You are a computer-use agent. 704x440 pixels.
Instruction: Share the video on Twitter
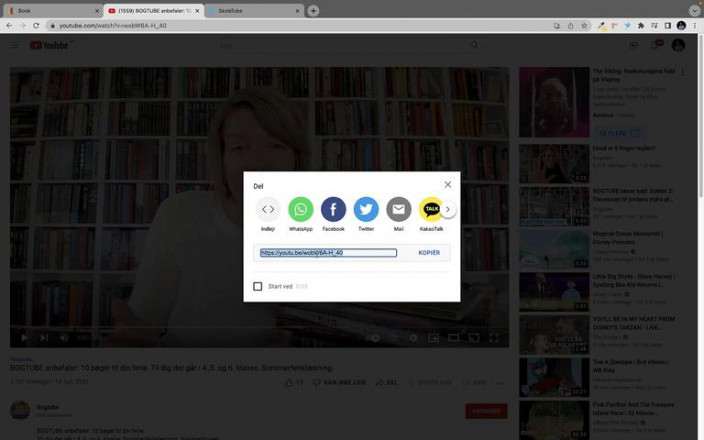(366, 209)
